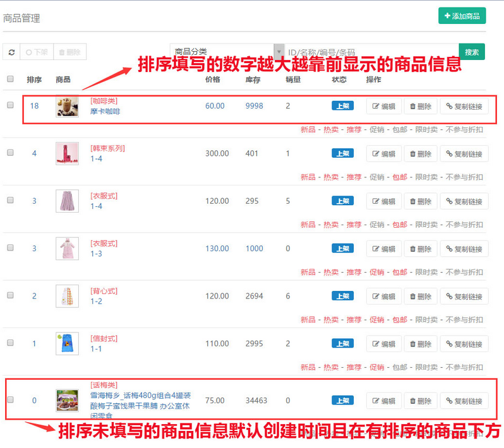Click the refresh icon button
504x448 pixels.
11,52
